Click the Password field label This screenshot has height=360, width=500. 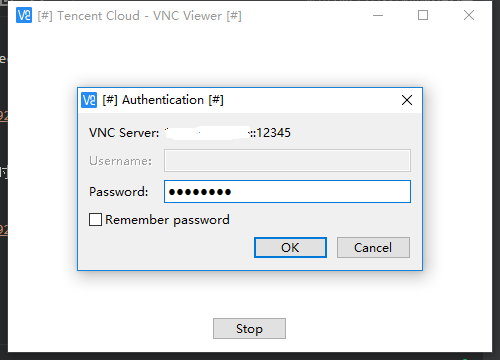[118, 192]
